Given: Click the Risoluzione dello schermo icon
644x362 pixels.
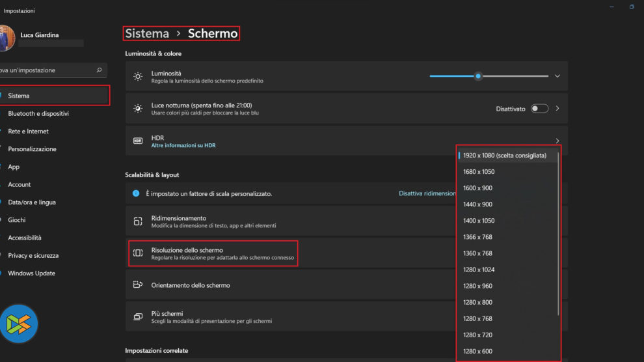Looking at the screenshot, I should click(x=138, y=253).
